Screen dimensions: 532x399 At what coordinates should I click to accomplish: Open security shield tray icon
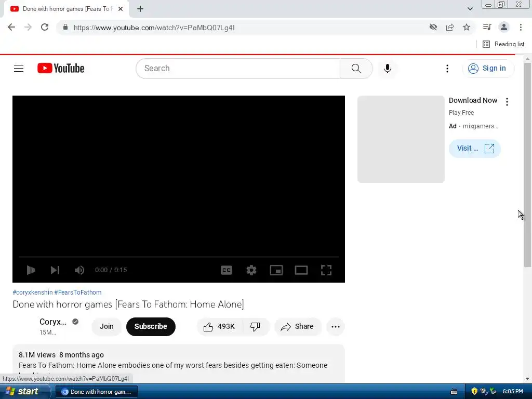coord(474,391)
